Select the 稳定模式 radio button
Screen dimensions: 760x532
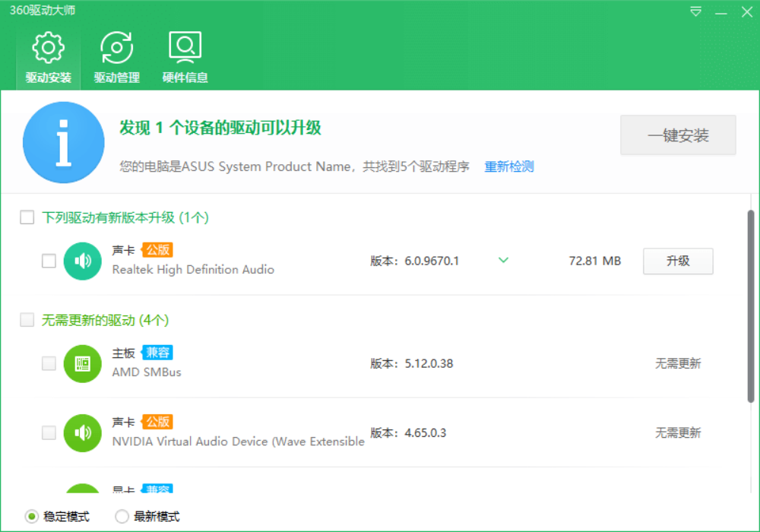(31, 517)
